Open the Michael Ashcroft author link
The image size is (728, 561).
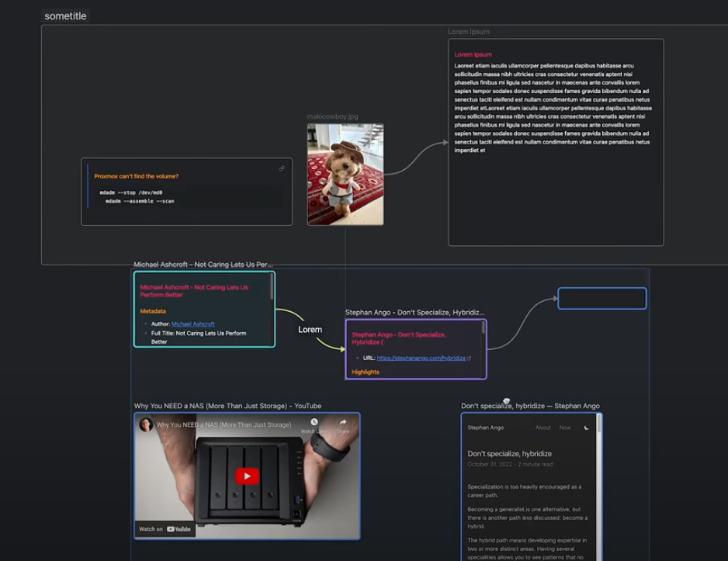tap(192, 324)
